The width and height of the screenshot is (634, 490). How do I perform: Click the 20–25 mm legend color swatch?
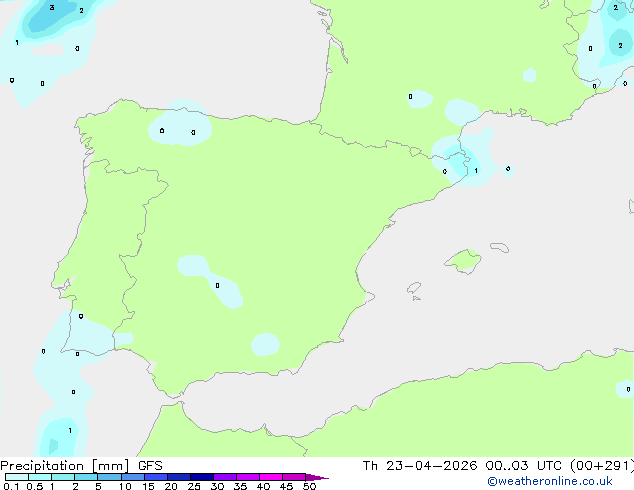click(x=179, y=477)
